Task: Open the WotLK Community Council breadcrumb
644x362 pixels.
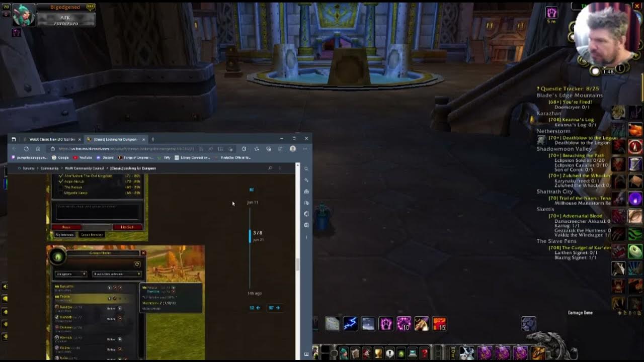Action: pos(85,168)
